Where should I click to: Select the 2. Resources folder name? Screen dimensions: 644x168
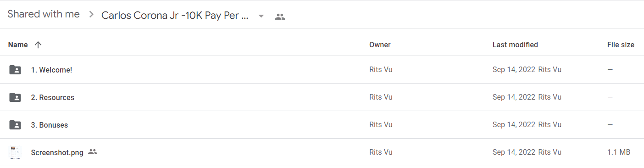click(x=53, y=97)
